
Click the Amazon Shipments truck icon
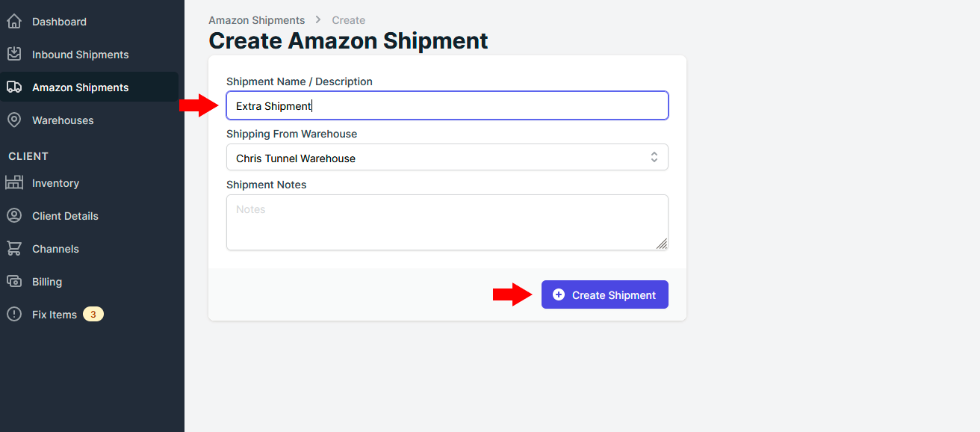14,87
